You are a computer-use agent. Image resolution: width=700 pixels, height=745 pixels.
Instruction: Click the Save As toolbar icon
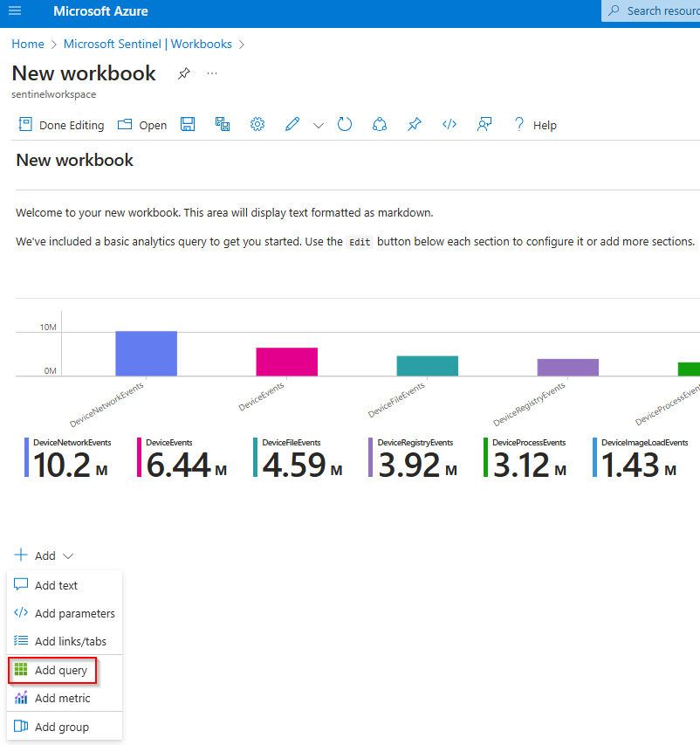coord(223,125)
